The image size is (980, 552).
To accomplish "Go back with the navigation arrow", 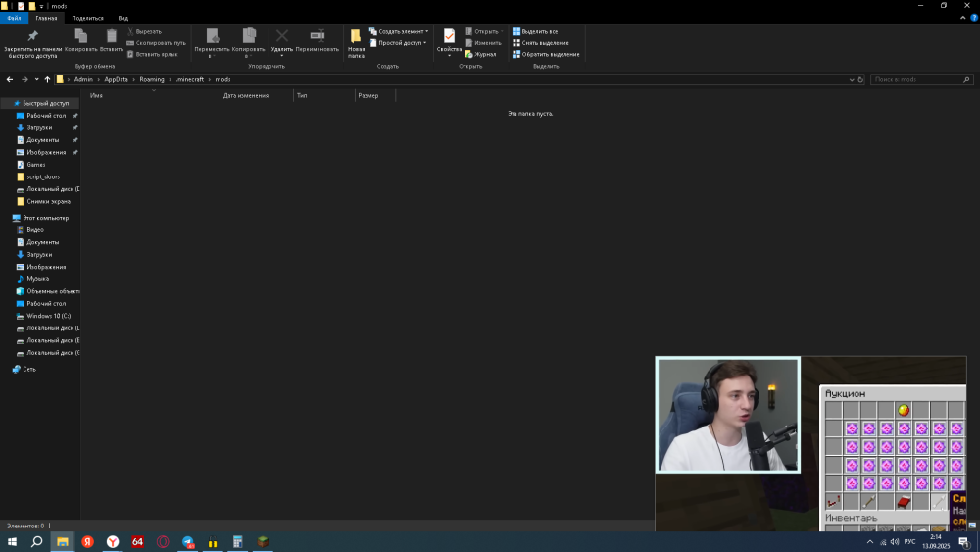I will (x=10, y=79).
